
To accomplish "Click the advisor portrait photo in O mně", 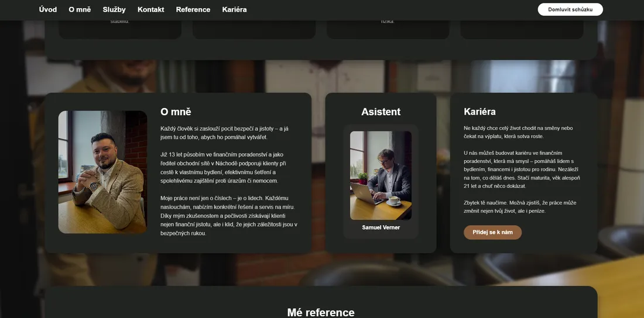I will 102,172.
